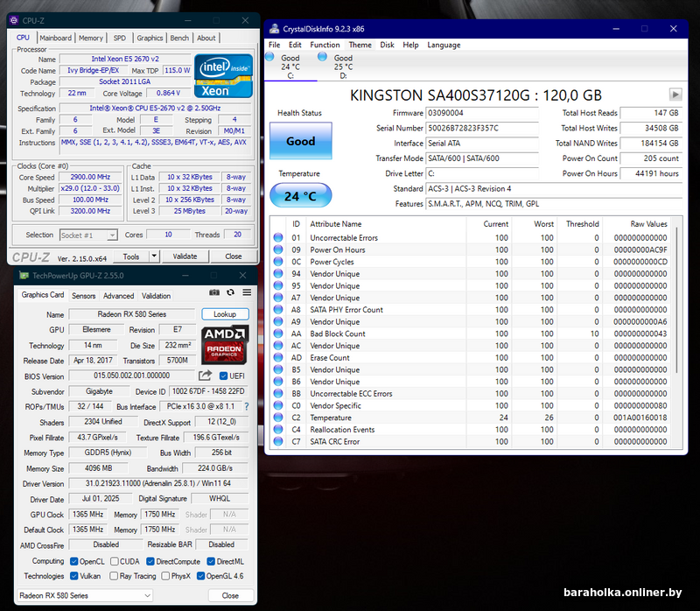Click the status orb for SATA PHY Error Count
This screenshot has width=700, height=611.
[278, 310]
